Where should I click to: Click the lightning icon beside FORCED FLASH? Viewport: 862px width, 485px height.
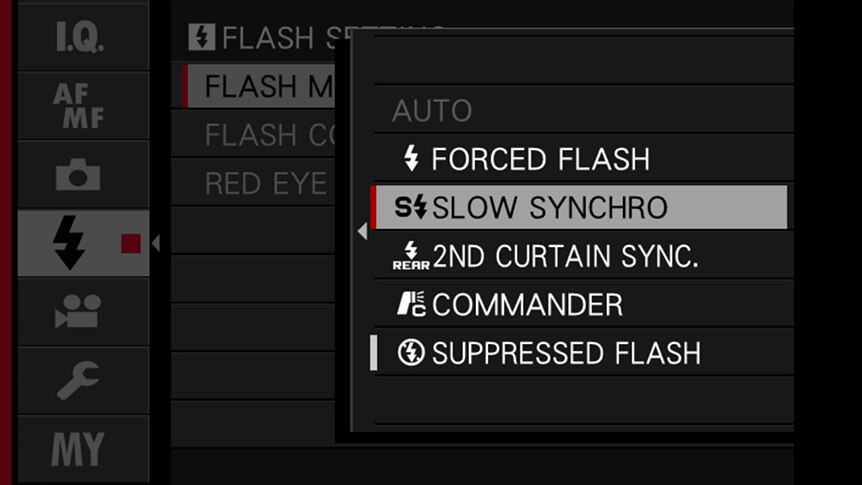[x=411, y=158]
